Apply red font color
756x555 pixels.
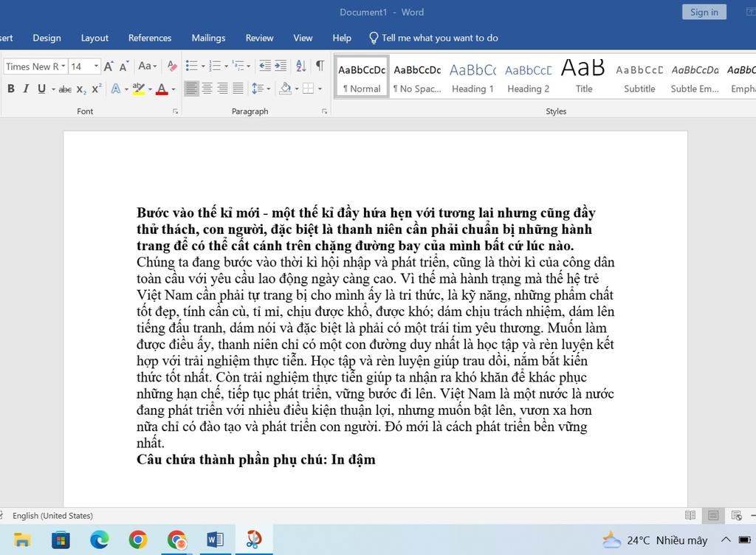pos(162,89)
